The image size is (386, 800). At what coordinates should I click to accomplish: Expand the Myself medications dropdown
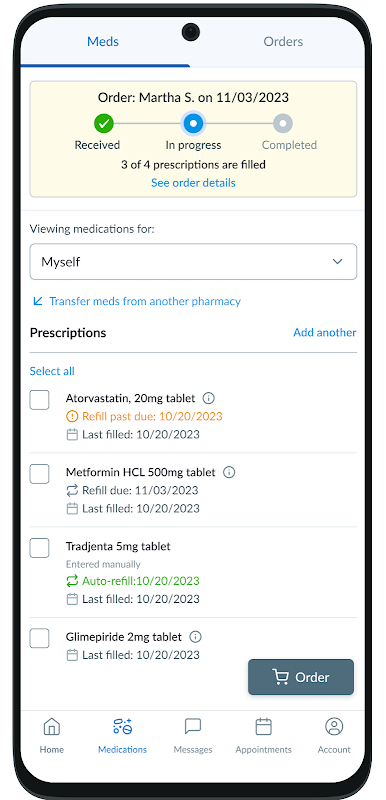pyautogui.click(x=193, y=262)
